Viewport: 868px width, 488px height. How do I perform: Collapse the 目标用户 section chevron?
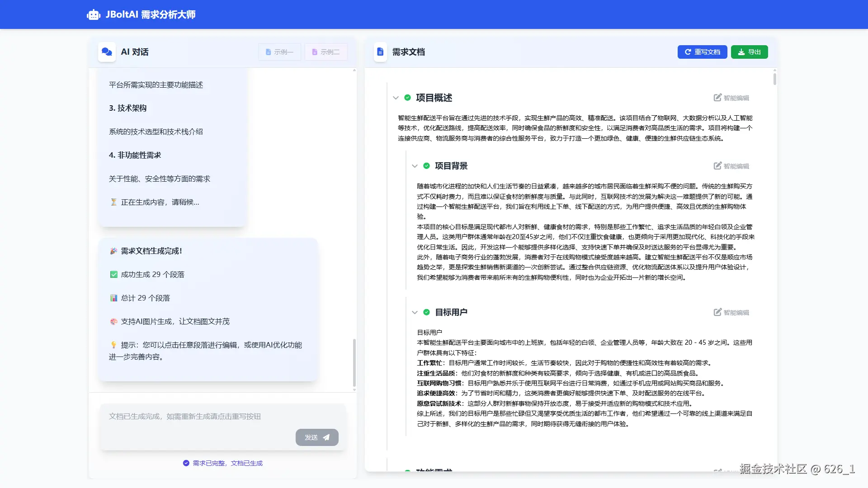click(415, 312)
